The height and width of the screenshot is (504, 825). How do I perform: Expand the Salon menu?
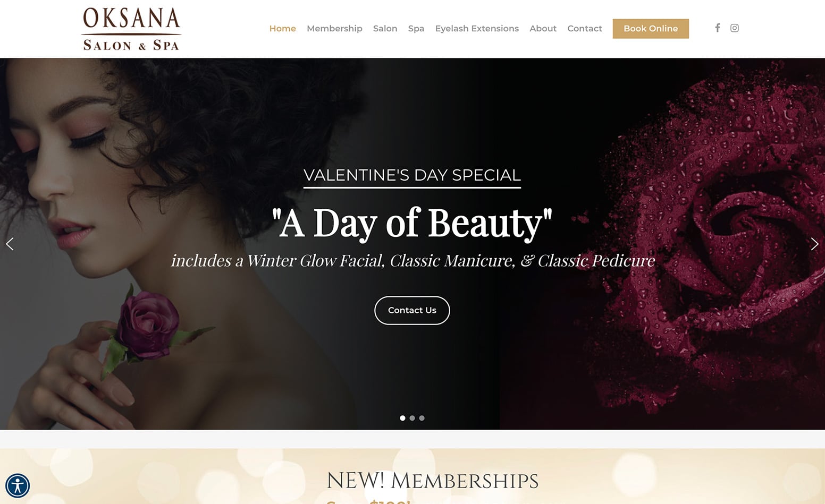tap(385, 29)
